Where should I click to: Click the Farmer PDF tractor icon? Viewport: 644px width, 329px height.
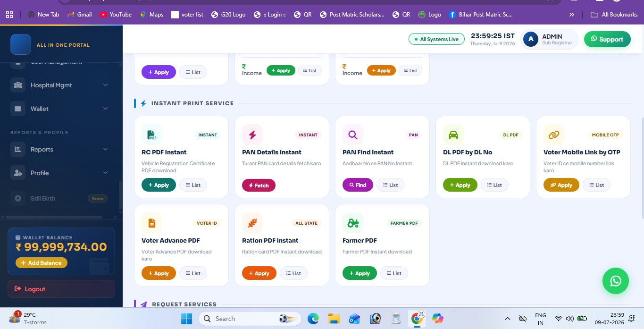coord(353,223)
